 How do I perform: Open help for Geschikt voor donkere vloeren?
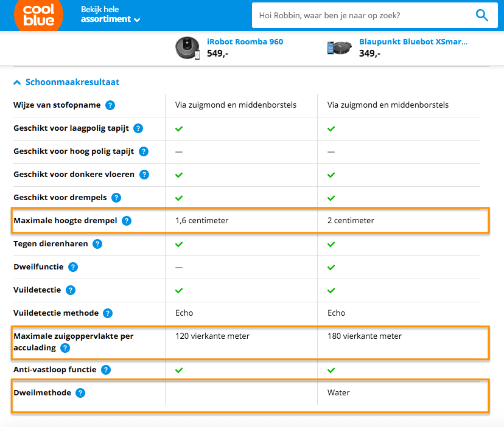coord(144,175)
